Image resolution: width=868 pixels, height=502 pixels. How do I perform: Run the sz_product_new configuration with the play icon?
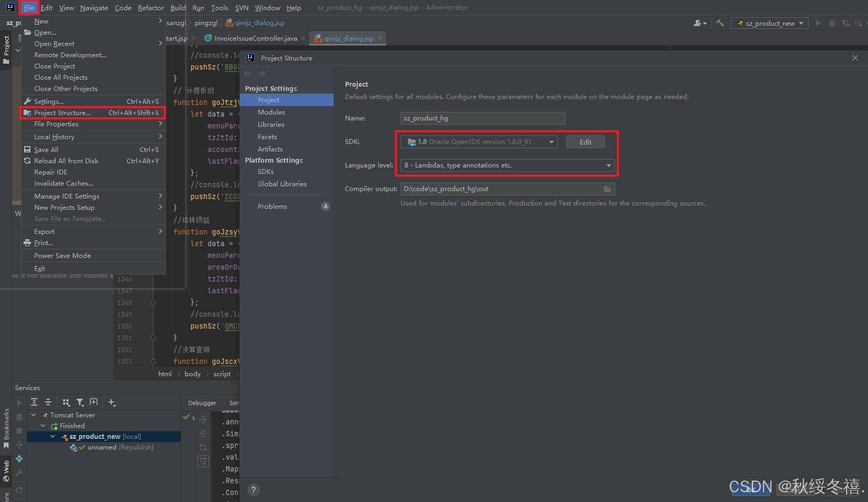point(819,23)
